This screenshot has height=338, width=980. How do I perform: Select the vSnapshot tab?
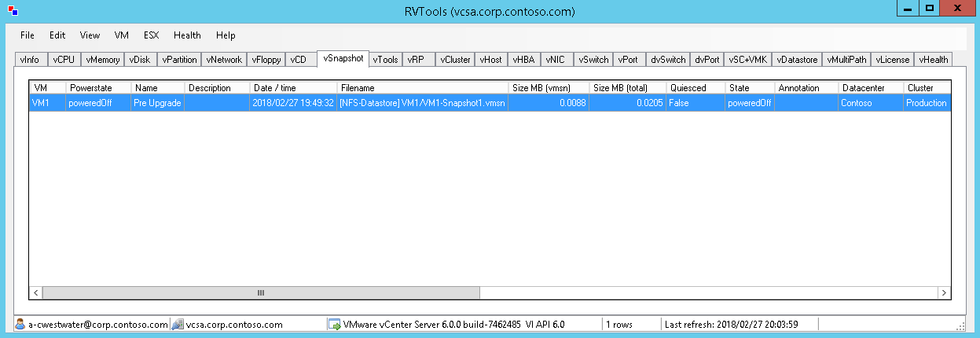coord(343,58)
